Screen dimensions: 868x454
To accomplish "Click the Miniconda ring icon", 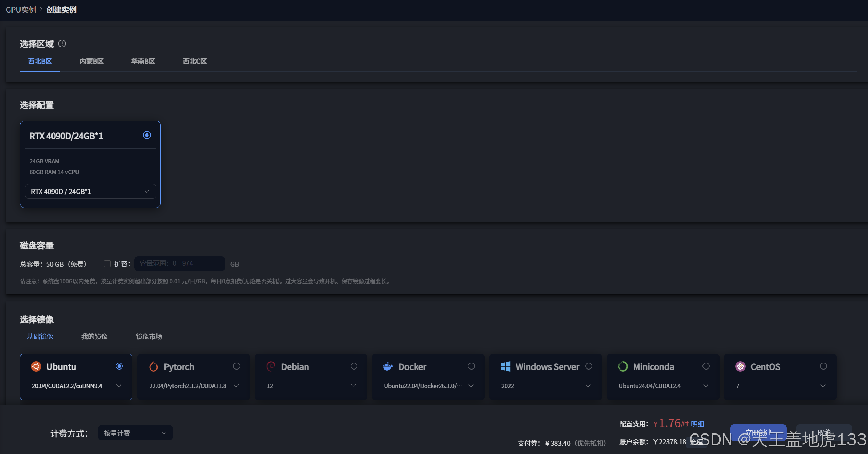I will pos(622,366).
